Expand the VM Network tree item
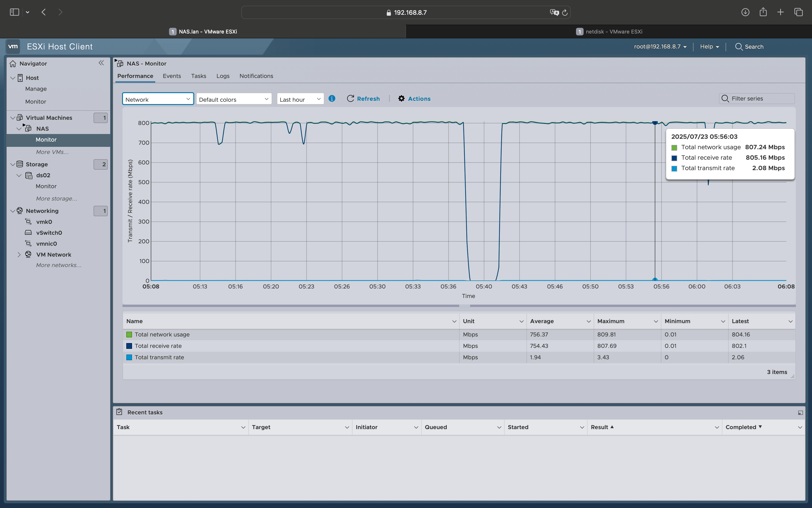This screenshot has width=812, height=508. tap(19, 255)
